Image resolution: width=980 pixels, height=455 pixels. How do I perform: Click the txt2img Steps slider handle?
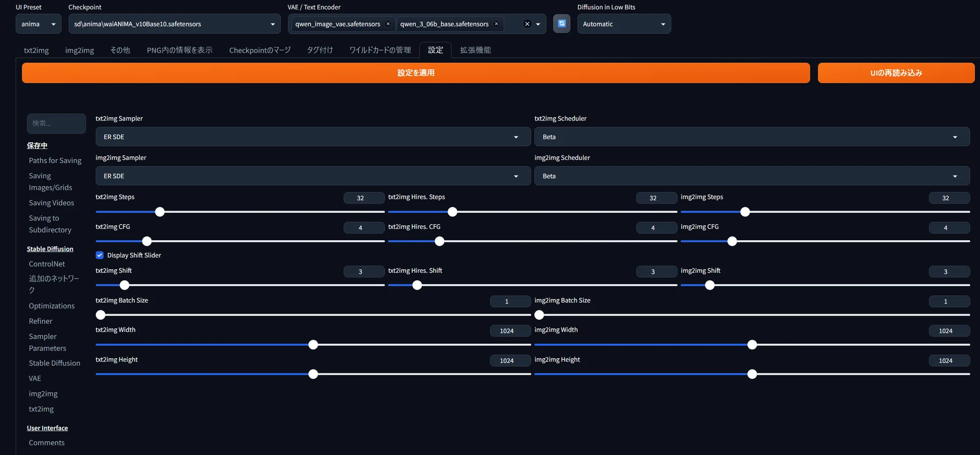pos(160,212)
